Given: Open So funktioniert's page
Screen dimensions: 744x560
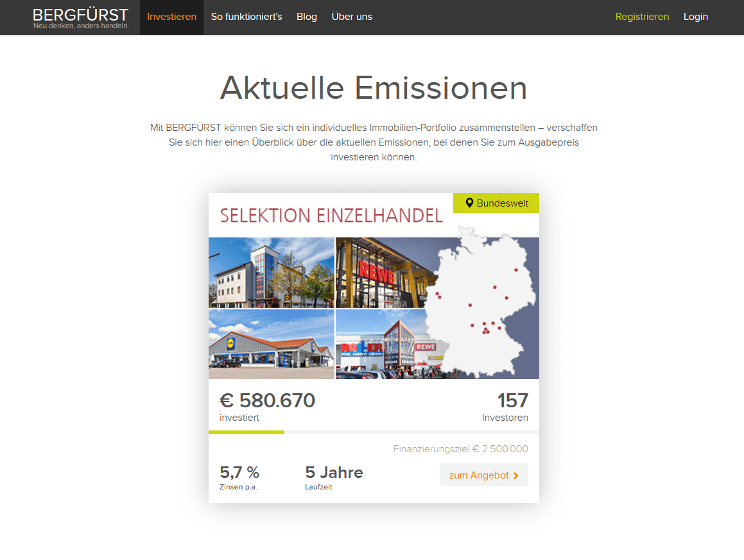Looking at the screenshot, I should click(x=247, y=17).
